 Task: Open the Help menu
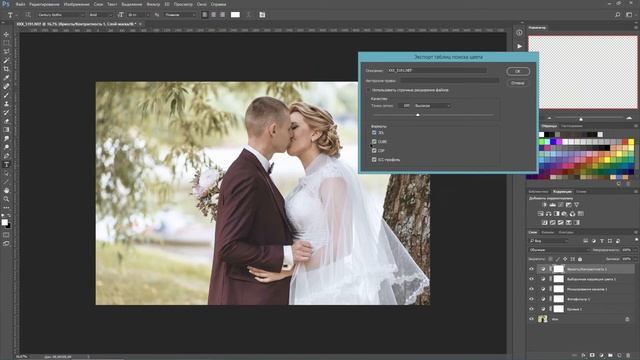[x=219, y=4]
